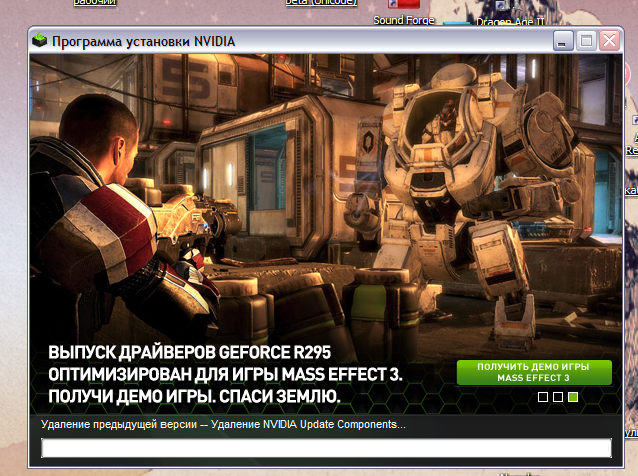Click the 'ВЫПУСК ДРАЙВЕРОВ GEFORCE R295' headline
638x476 pixels.
190,352
